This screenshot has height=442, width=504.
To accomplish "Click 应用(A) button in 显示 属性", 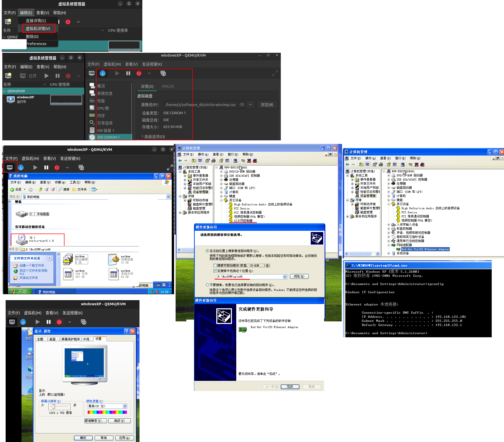I will (124, 438).
